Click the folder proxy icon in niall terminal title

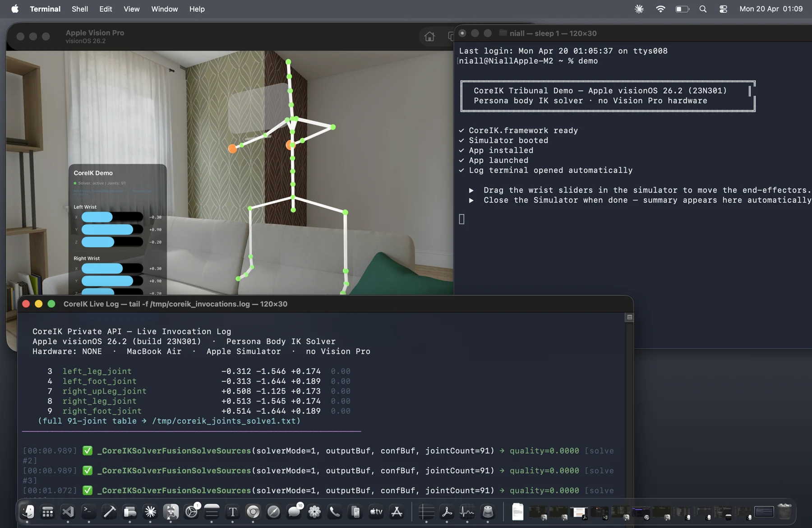[503, 33]
